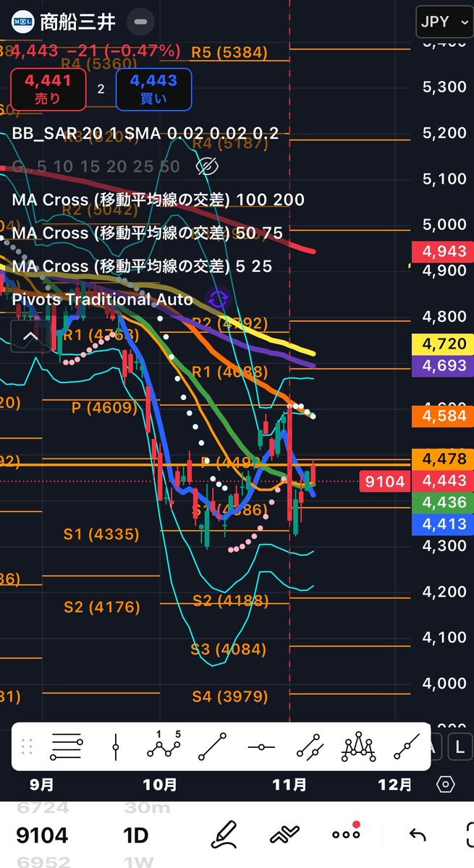Open the JPY currency dropdown
This screenshot has width=474, height=868.
pyautogui.click(x=444, y=22)
